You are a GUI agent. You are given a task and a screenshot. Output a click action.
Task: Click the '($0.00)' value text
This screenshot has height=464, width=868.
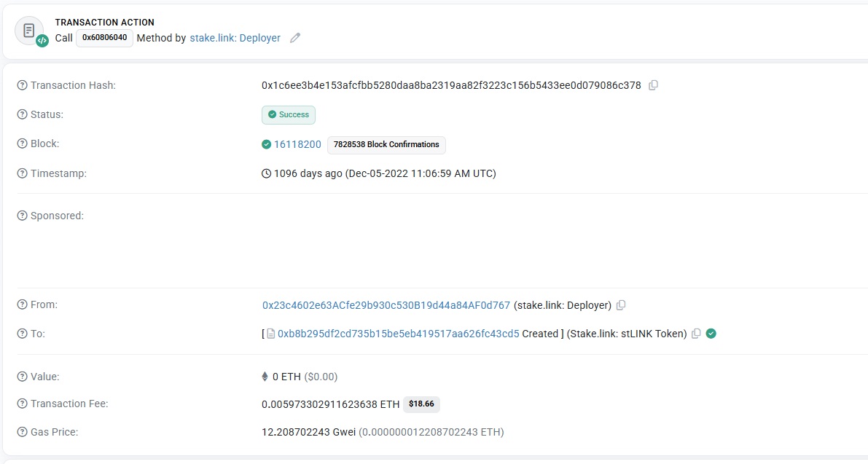(321, 377)
